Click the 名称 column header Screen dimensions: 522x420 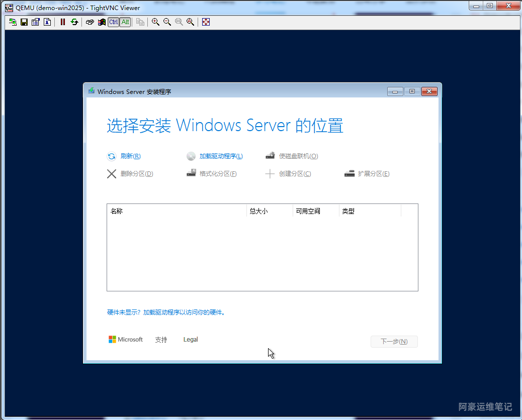tap(117, 211)
